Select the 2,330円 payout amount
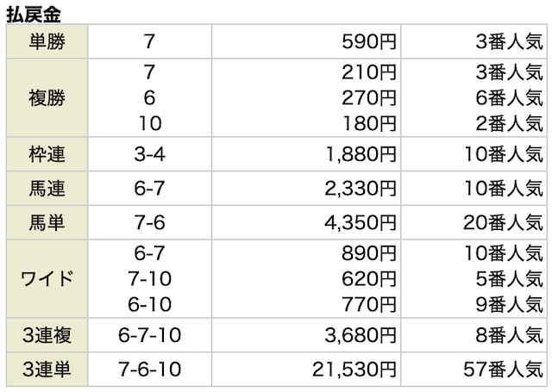The height and width of the screenshot is (392, 552). coord(359,188)
